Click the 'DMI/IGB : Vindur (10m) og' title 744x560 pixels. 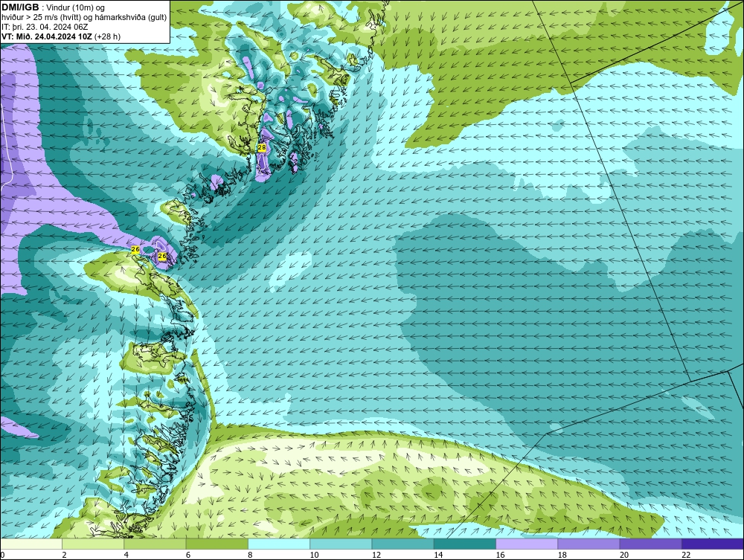tap(54, 7)
